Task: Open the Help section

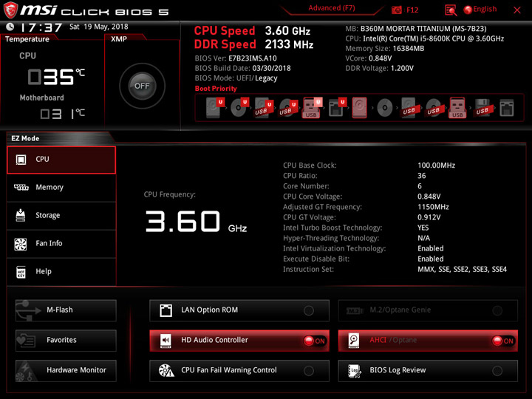Action: (61, 272)
